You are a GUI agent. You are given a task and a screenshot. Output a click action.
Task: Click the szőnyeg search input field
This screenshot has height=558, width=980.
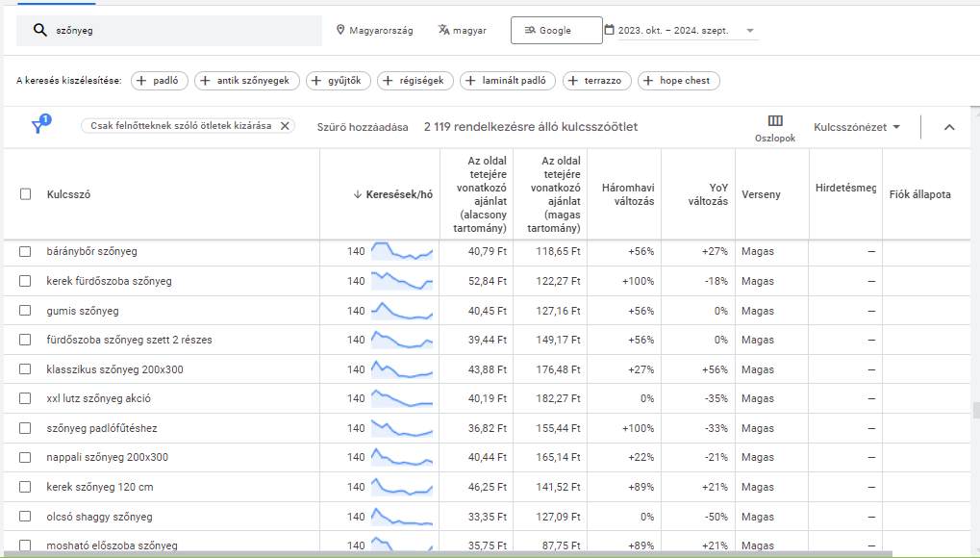click(183, 31)
